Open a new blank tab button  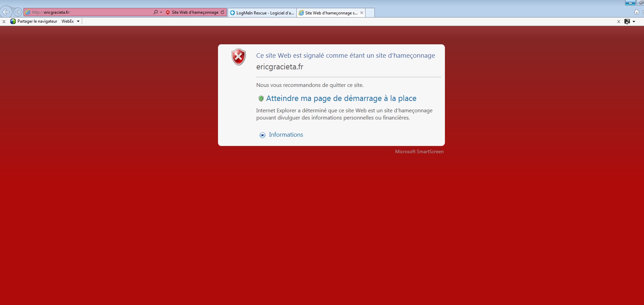coord(370,13)
